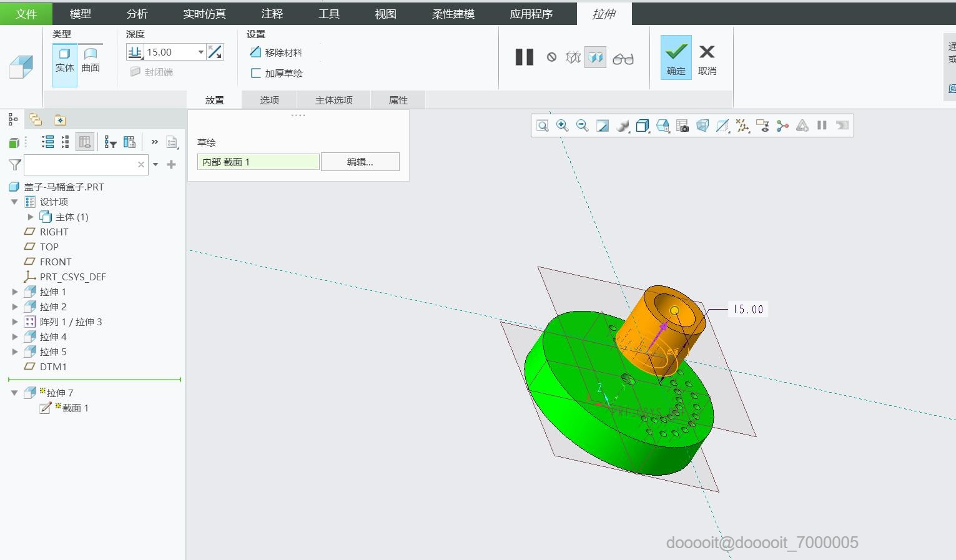Click the glasses preview icon
This screenshot has width=956, height=560.
[623, 58]
